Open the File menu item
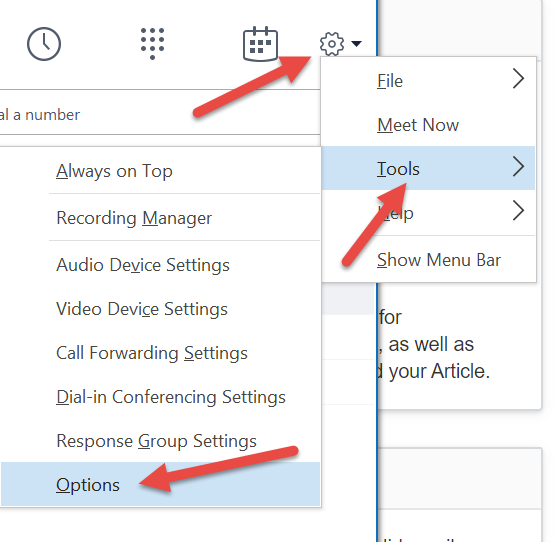Image resolution: width=555 pixels, height=542 pixels. (428, 81)
